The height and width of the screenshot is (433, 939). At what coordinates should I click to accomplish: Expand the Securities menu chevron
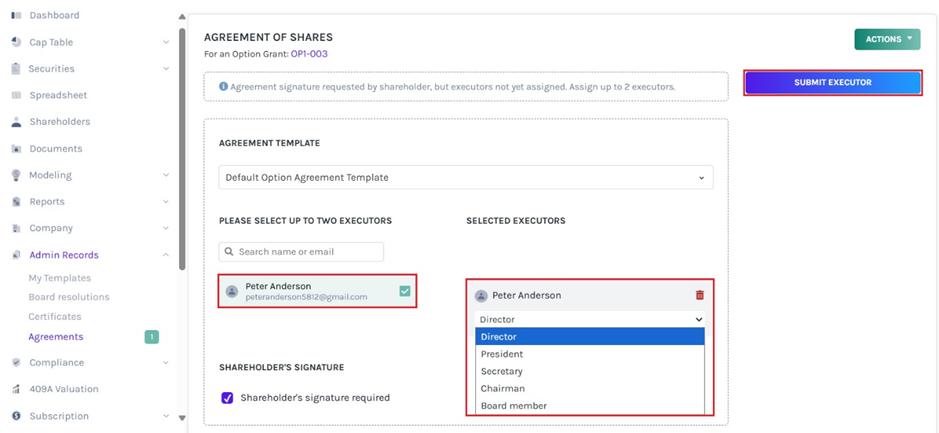point(166,69)
